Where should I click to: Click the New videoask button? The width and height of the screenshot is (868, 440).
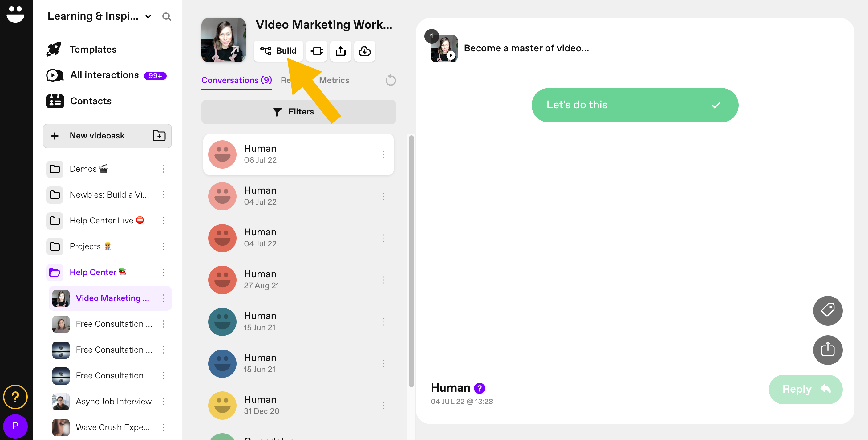click(x=95, y=136)
